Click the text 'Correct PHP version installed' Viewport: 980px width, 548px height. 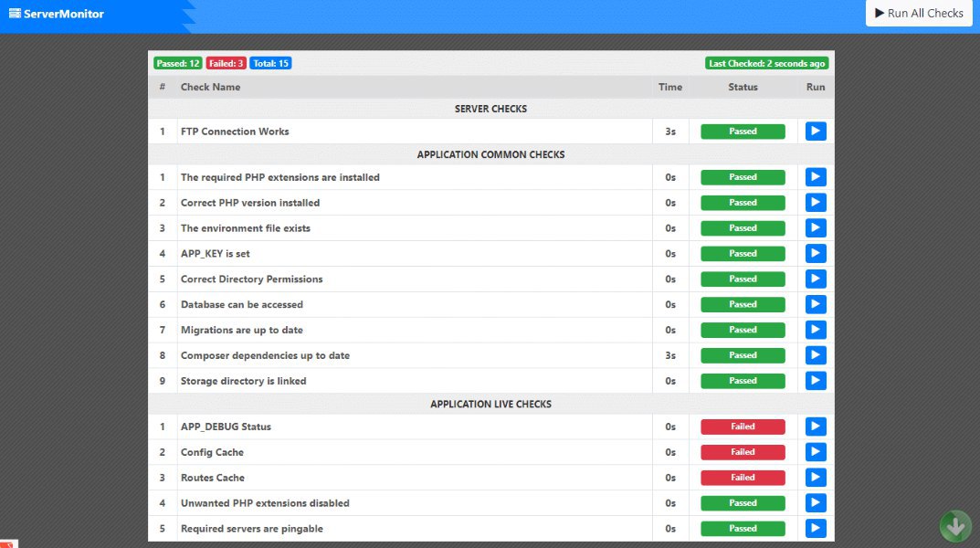click(x=250, y=203)
